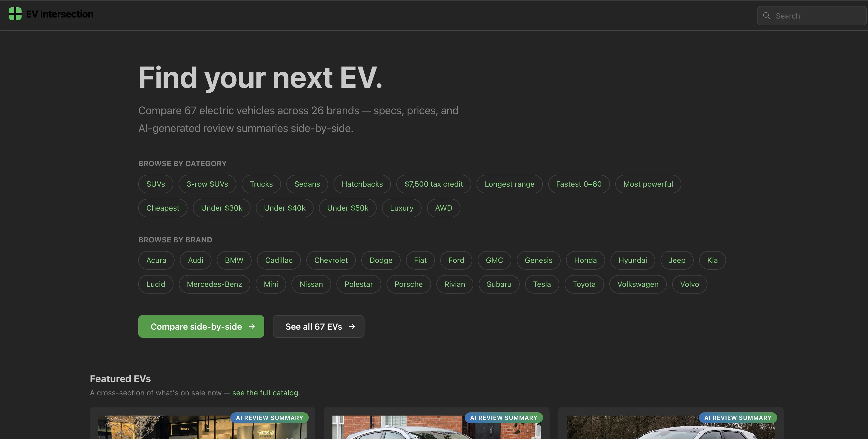Browse the Trucks category
This screenshot has width=868, height=439.
coord(261,184)
